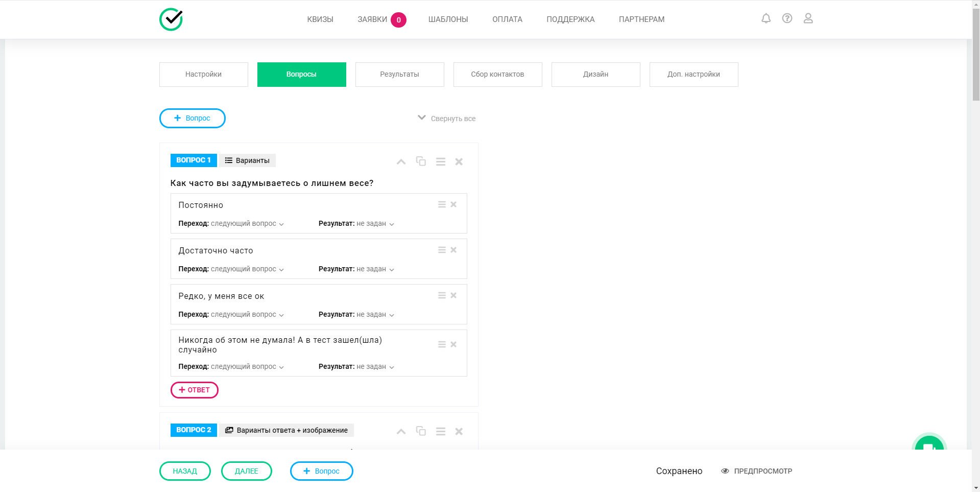Click the green checkmark logo

[x=171, y=19]
